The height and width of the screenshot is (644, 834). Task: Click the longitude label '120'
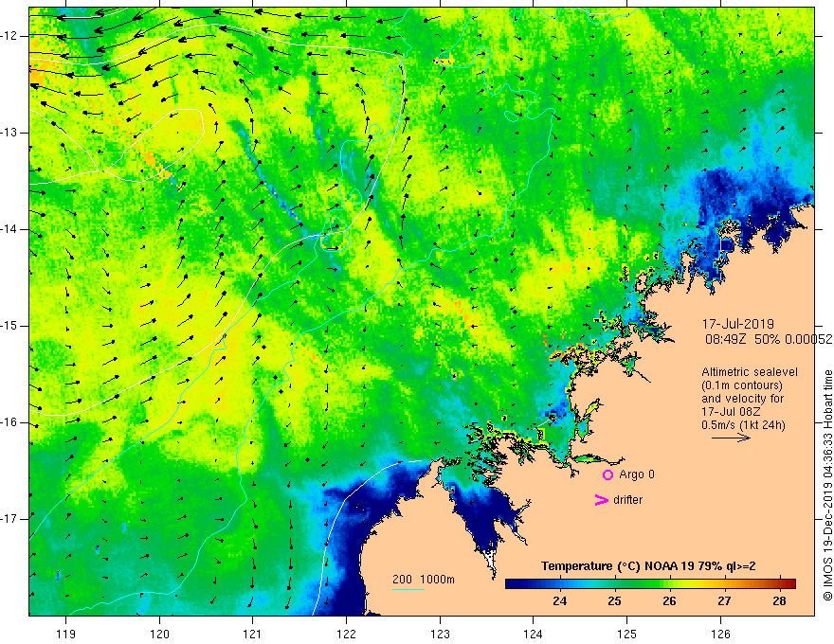point(159,634)
